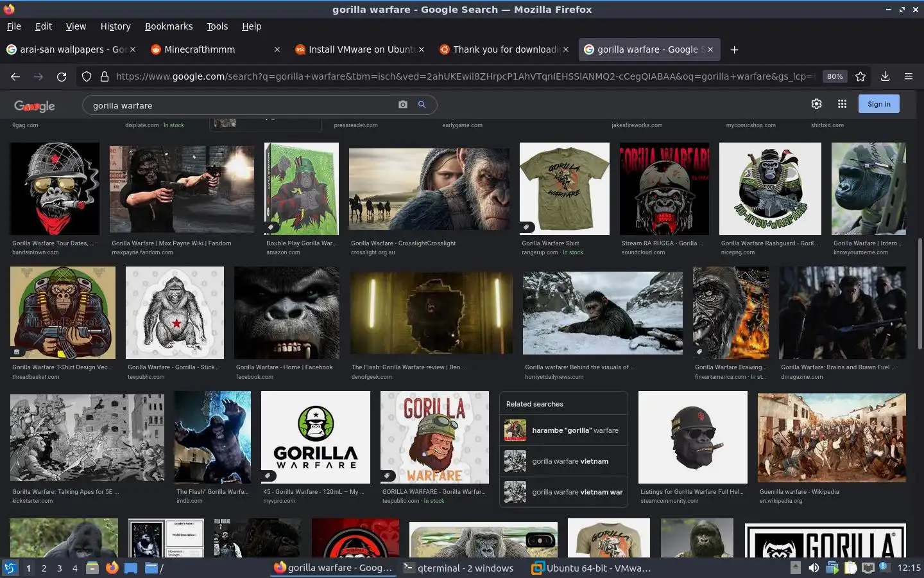Open the clipboard tray icon

pyautogui.click(x=850, y=568)
